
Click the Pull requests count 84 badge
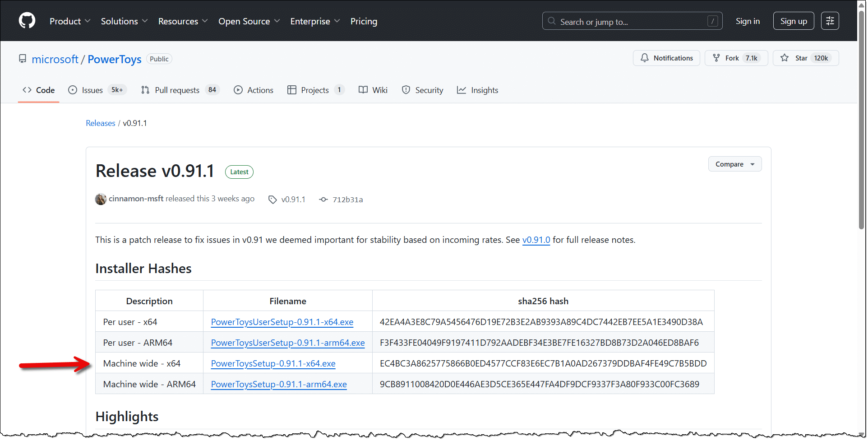[212, 90]
